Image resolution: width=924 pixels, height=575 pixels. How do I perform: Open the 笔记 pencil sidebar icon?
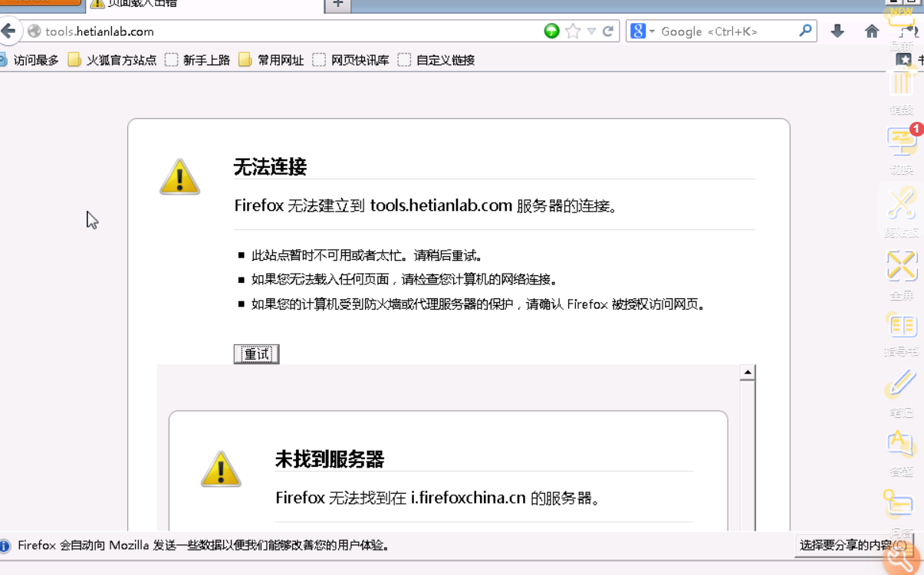tap(902, 393)
